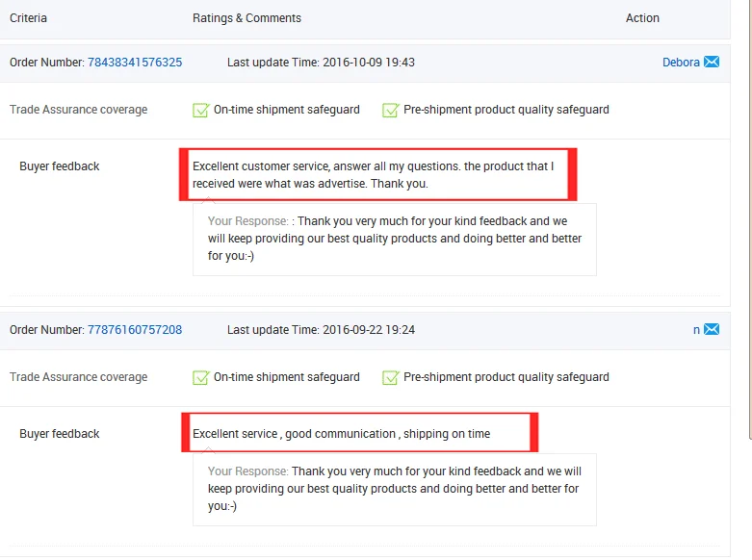Click On-time shipment checkmark icon for order 78438341576325

(x=201, y=110)
